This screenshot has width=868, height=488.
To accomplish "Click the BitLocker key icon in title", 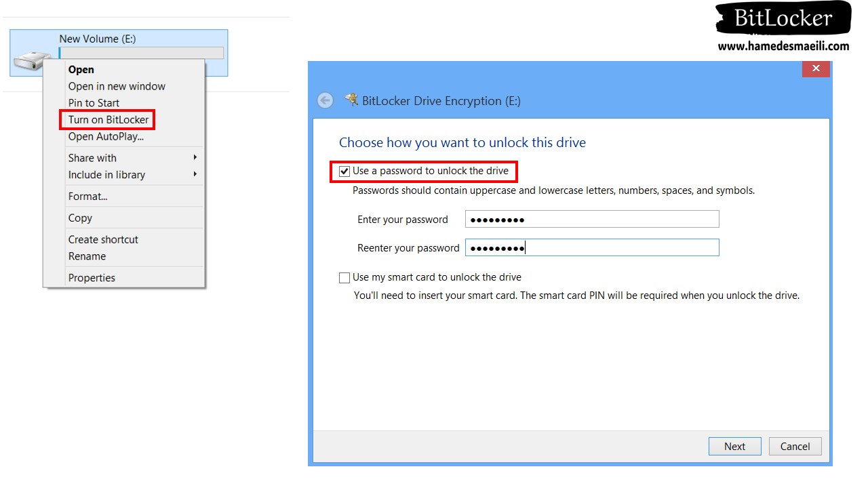I will pyautogui.click(x=351, y=100).
